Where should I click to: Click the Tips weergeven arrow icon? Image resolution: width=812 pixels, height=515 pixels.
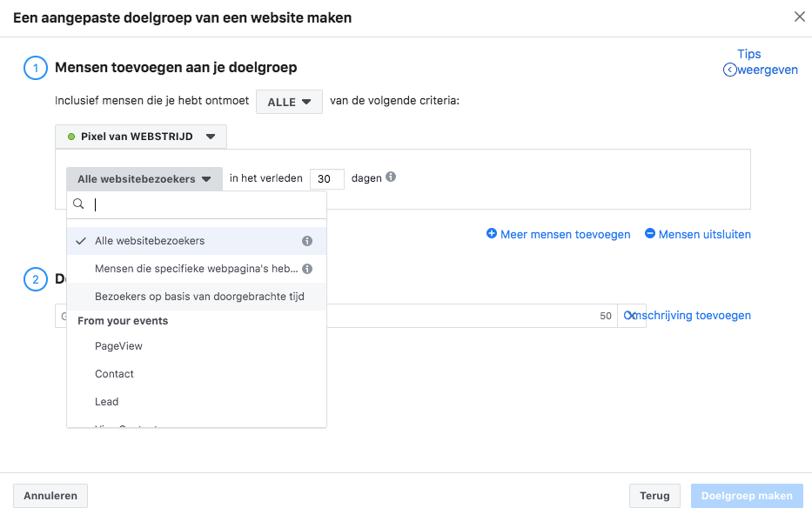click(x=729, y=70)
